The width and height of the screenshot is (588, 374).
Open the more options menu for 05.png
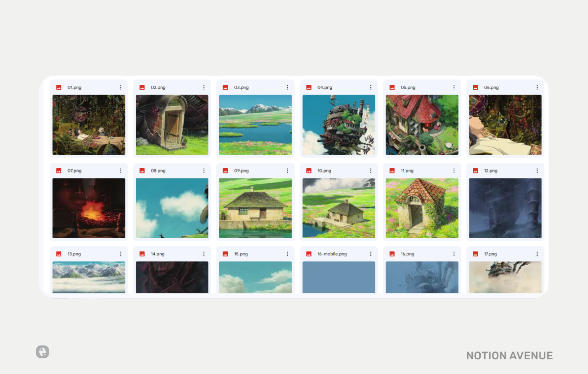pyautogui.click(x=454, y=87)
